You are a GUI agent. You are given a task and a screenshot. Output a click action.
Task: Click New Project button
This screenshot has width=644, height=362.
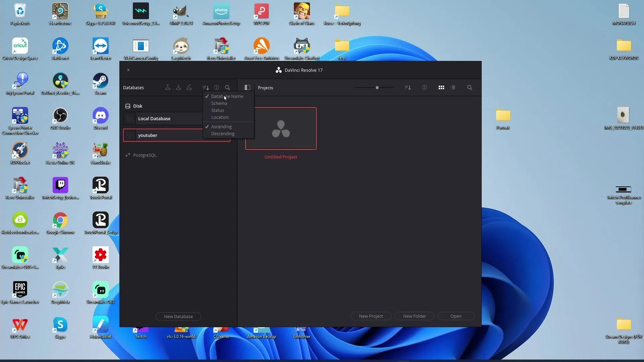pyautogui.click(x=371, y=316)
